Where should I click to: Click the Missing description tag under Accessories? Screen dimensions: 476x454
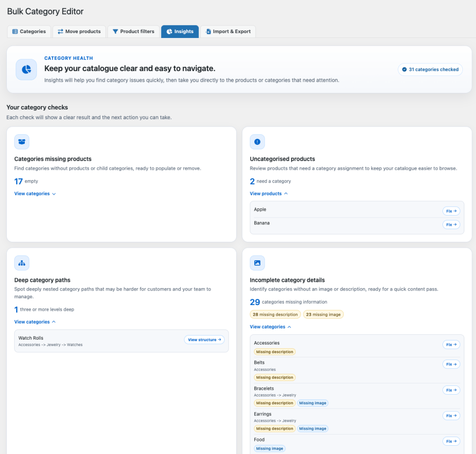pos(274,352)
